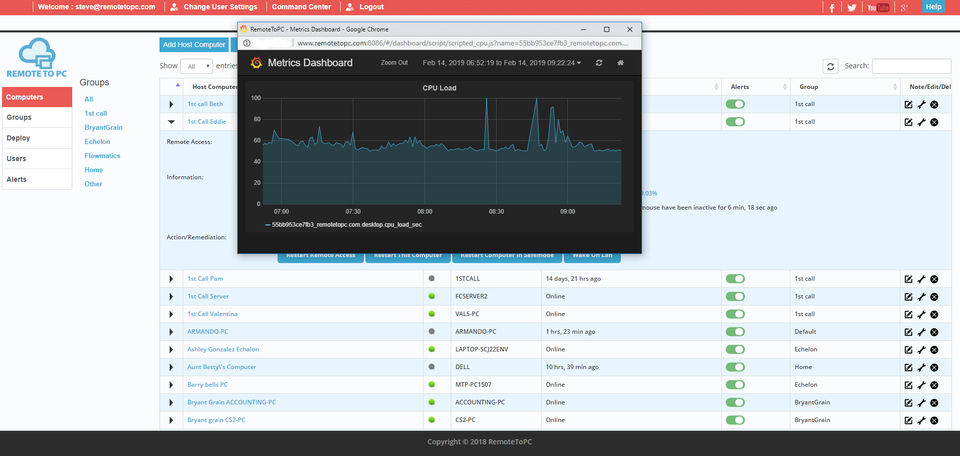This screenshot has height=456, width=960.
Task: Open the Deploy sidebar tab
Action: 18,138
